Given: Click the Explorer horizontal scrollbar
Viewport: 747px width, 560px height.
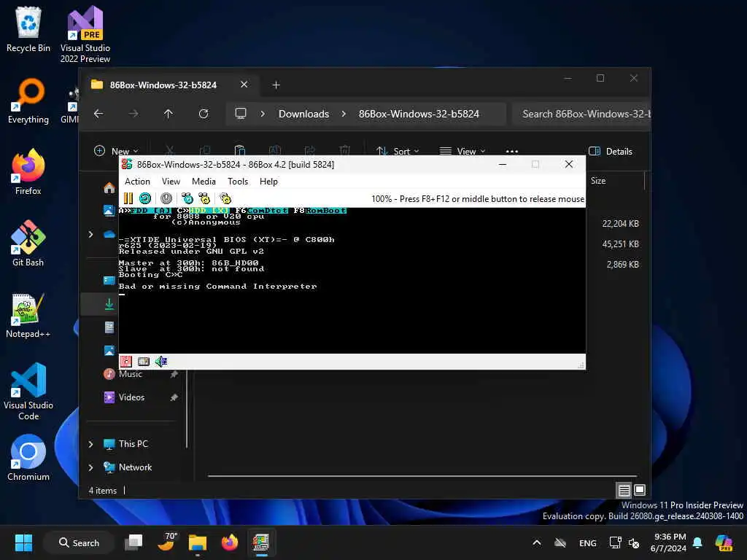Looking at the screenshot, I should (x=422, y=475).
